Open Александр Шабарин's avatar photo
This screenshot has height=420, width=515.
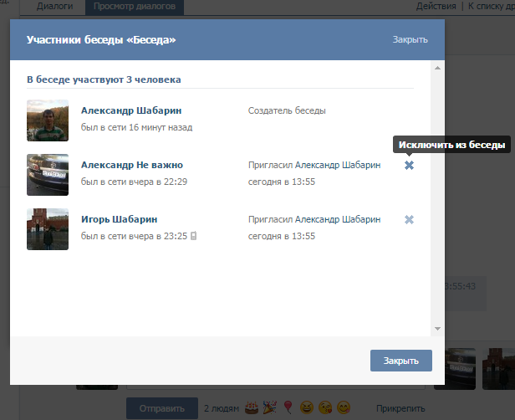click(x=48, y=120)
